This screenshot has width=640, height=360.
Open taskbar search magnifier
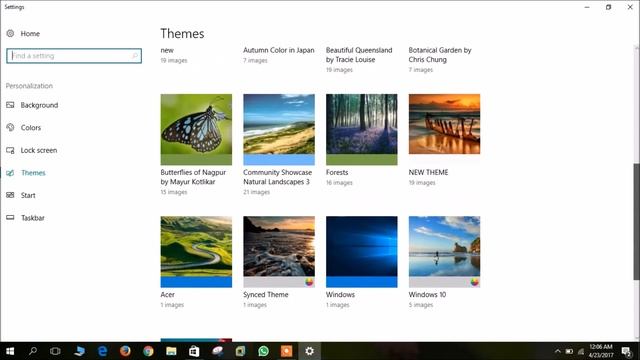[x=33, y=351]
